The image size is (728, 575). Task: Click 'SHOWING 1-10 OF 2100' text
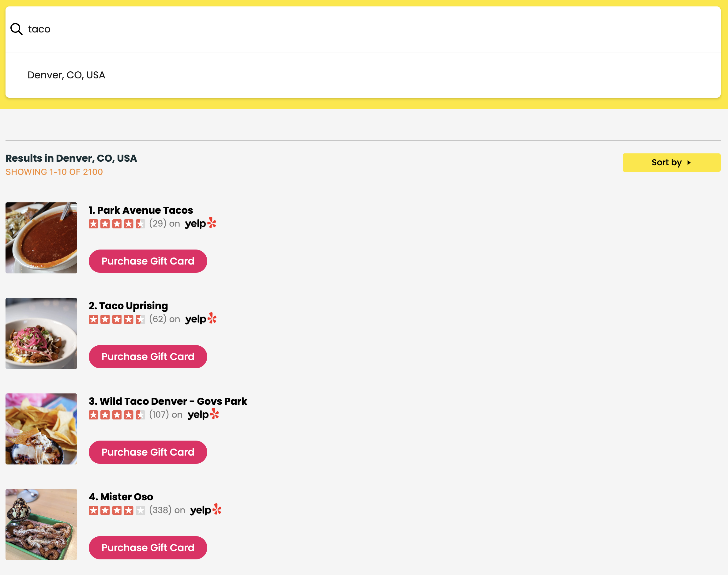(54, 172)
